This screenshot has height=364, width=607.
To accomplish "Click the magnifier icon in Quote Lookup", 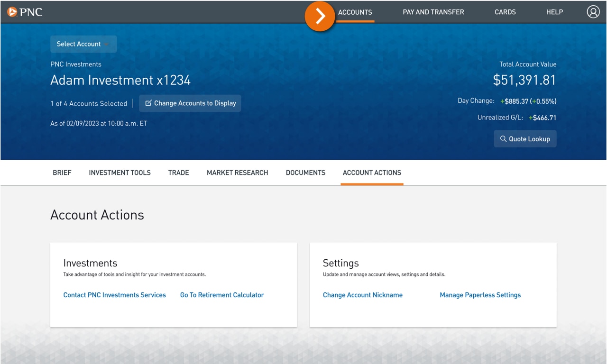I will pyautogui.click(x=505, y=138).
